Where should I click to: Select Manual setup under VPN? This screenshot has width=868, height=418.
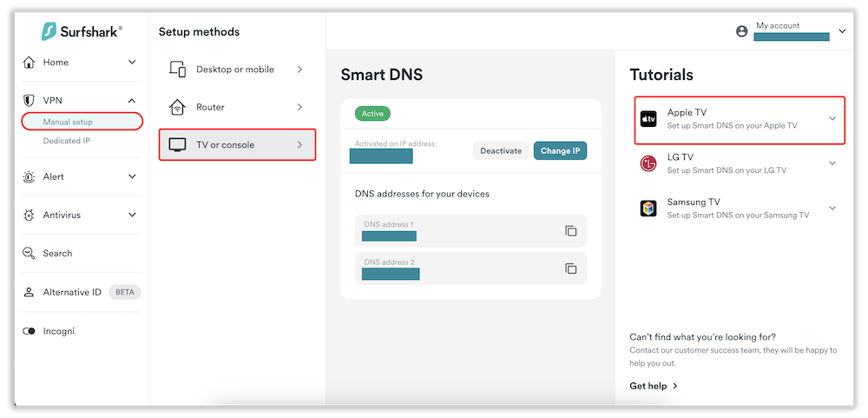[82, 122]
